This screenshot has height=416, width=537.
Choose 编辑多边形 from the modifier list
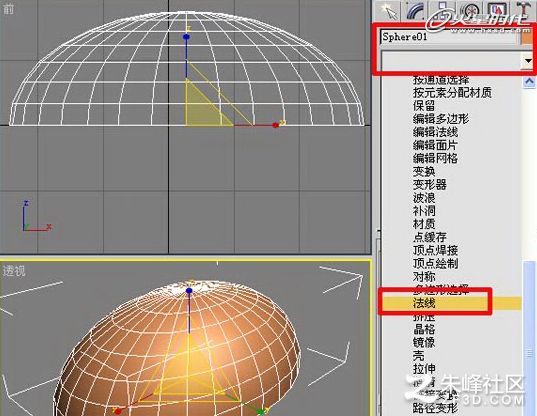coord(440,119)
